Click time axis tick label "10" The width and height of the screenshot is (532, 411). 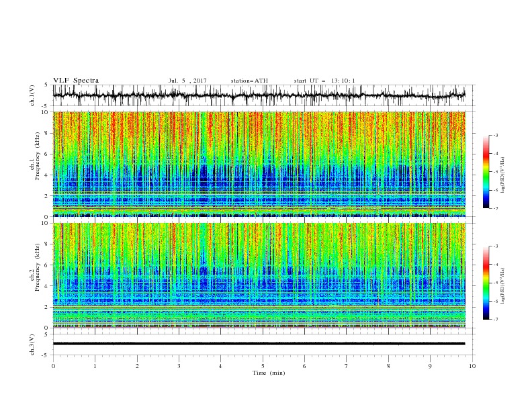click(472, 366)
